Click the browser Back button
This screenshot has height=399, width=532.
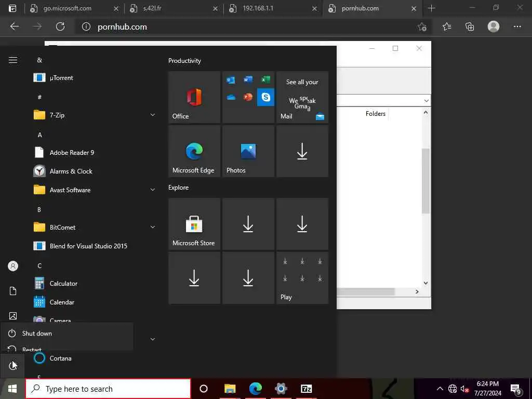point(14,26)
